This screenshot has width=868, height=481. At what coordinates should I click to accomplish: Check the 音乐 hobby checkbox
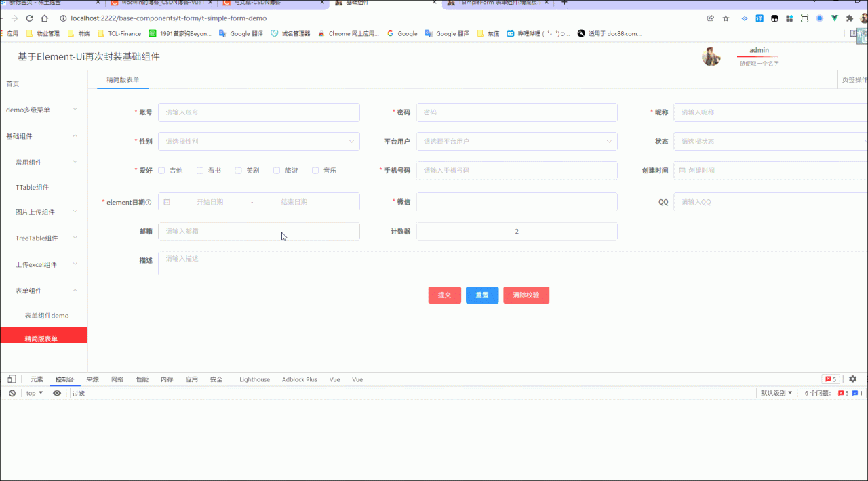(315, 171)
